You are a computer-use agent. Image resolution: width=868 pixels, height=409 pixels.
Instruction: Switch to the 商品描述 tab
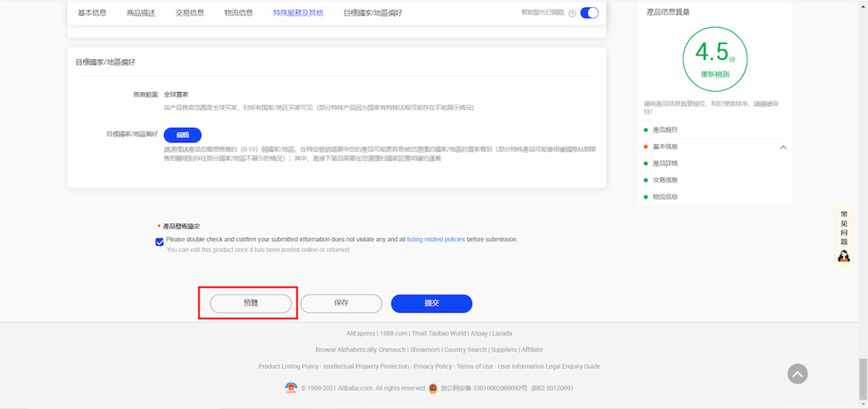click(141, 13)
